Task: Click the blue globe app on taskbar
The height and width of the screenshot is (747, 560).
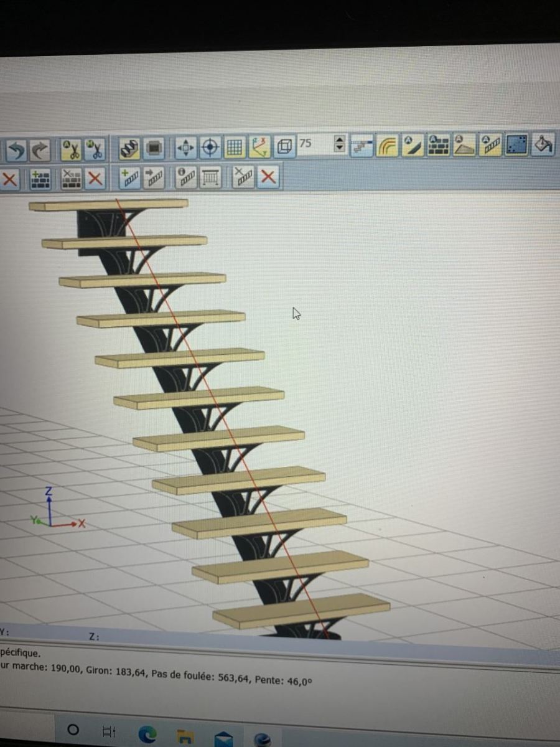Action: coord(263,739)
